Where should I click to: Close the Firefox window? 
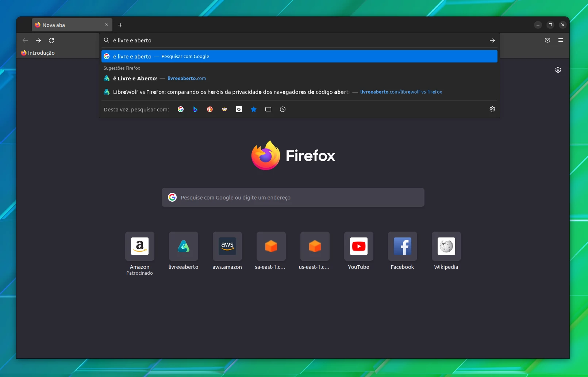click(x=563, y=25)
